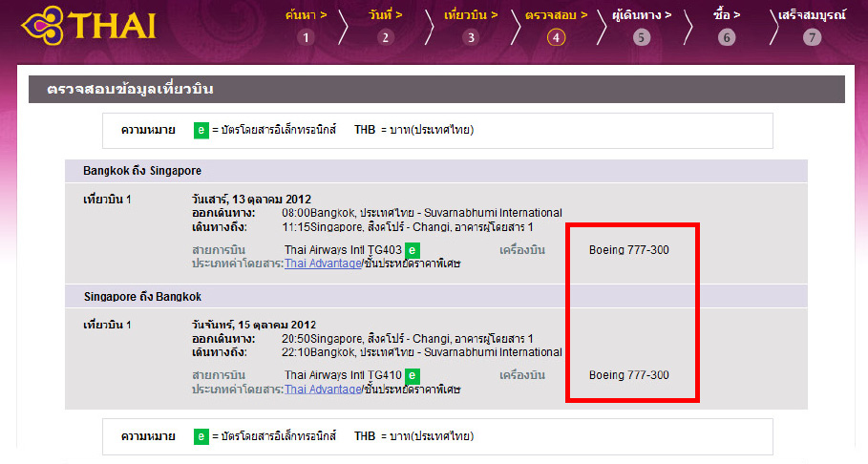Screen dimensions: 868x464
Task: Click the Bangkok ถึง Singapore section header
Action: (x=435, y=171)
